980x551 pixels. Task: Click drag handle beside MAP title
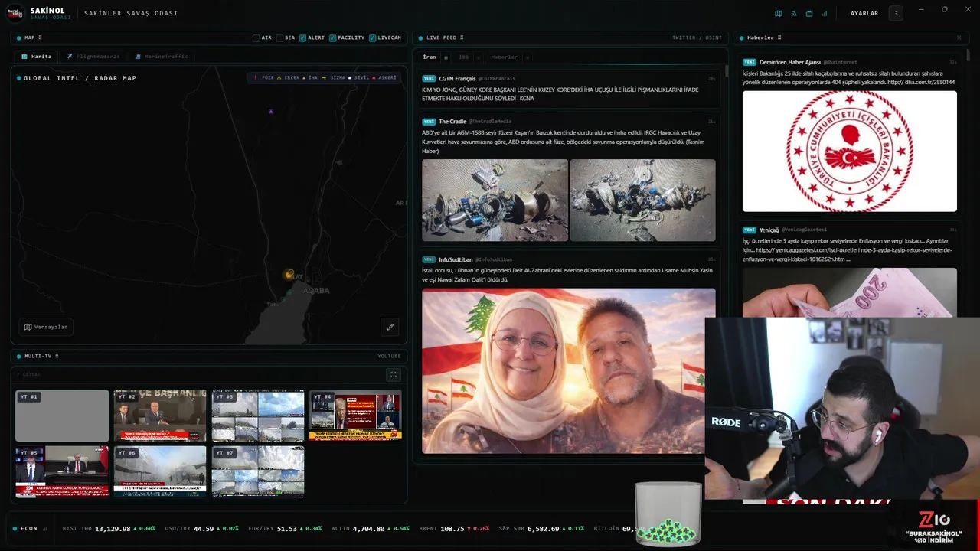click(40, 37)
